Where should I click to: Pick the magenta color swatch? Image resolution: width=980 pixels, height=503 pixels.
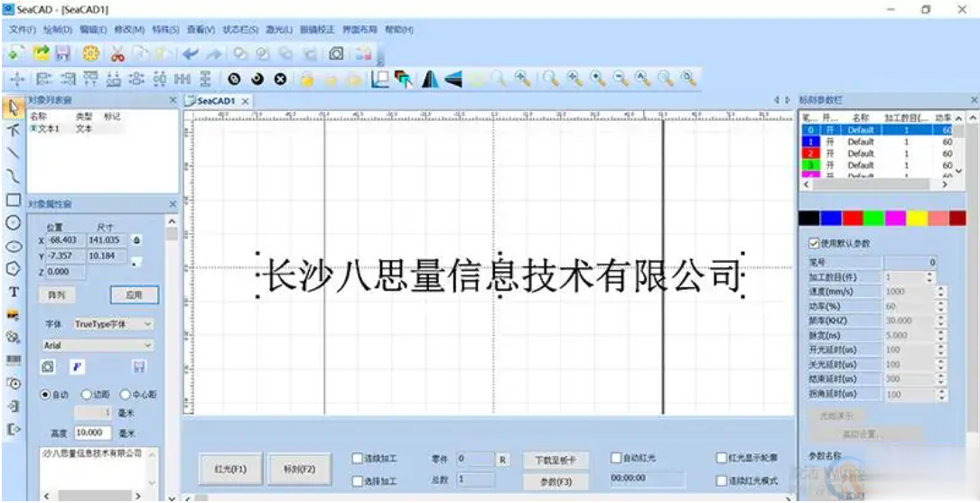[x=895, y=218]
